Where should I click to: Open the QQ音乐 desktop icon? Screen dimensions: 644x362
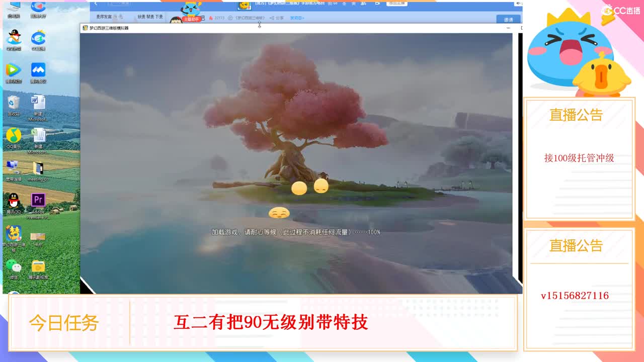tap(14, 137)
